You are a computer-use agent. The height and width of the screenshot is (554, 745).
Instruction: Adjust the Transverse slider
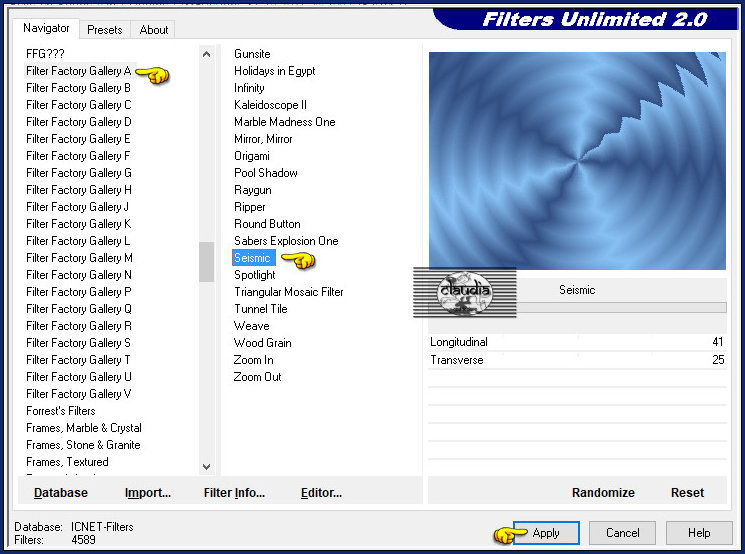[577, 360]
